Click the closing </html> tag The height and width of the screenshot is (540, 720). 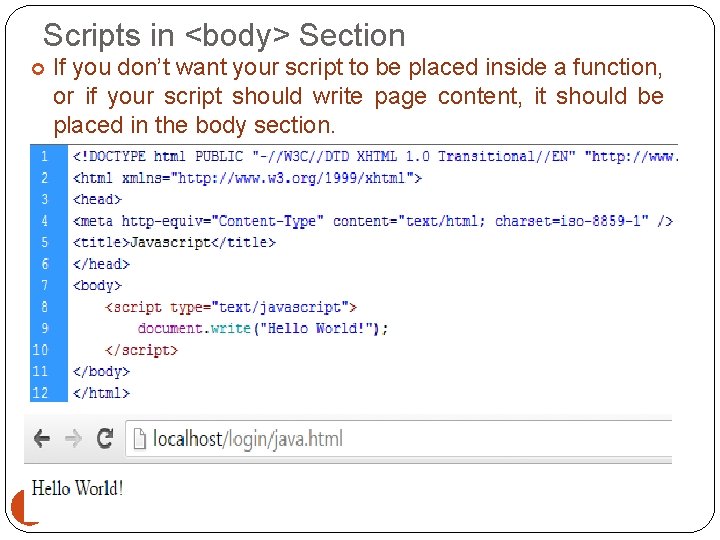point(101,393)
